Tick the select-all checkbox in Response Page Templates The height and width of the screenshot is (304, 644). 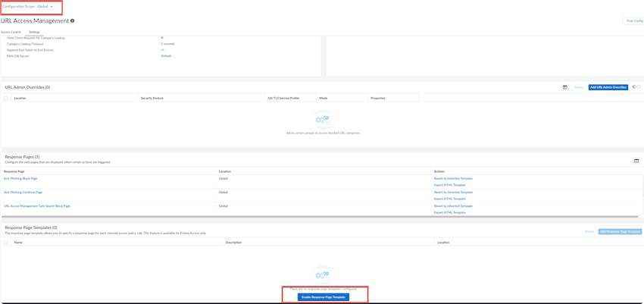point(6,243)
